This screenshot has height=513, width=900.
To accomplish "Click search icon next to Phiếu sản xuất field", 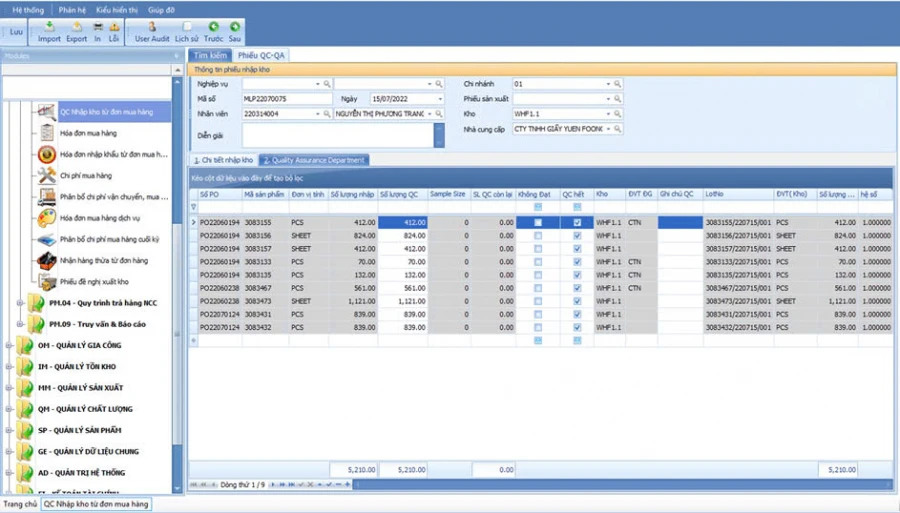I will (618, 99).
